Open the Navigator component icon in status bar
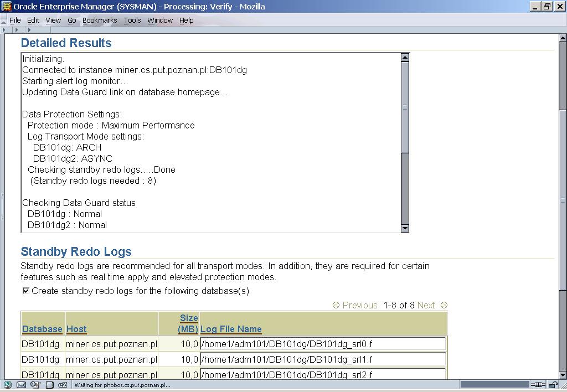Screen dimensions: 567x392 (x=8, y=385)
